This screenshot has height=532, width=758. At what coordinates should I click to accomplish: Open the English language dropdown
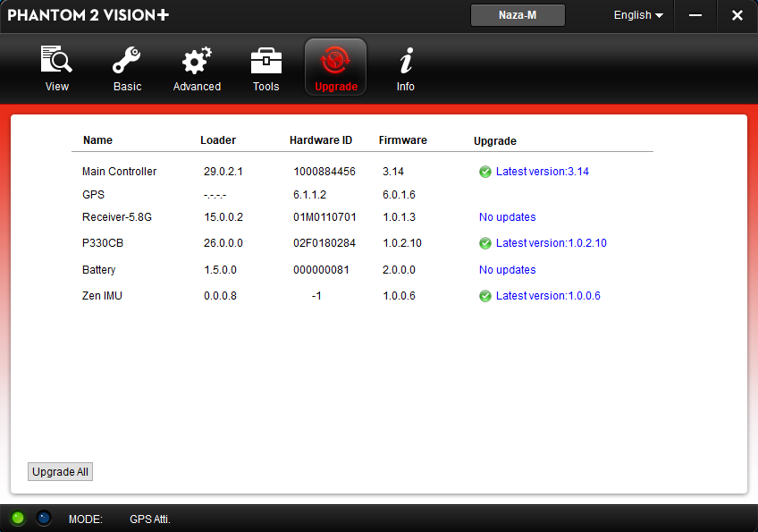click(x=638, y=15)
